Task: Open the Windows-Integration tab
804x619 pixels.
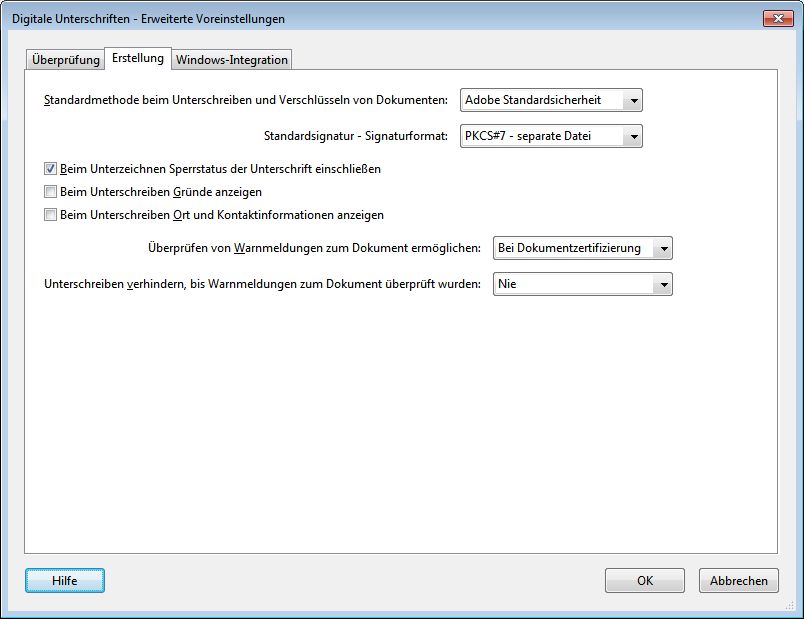Action: 232,60
